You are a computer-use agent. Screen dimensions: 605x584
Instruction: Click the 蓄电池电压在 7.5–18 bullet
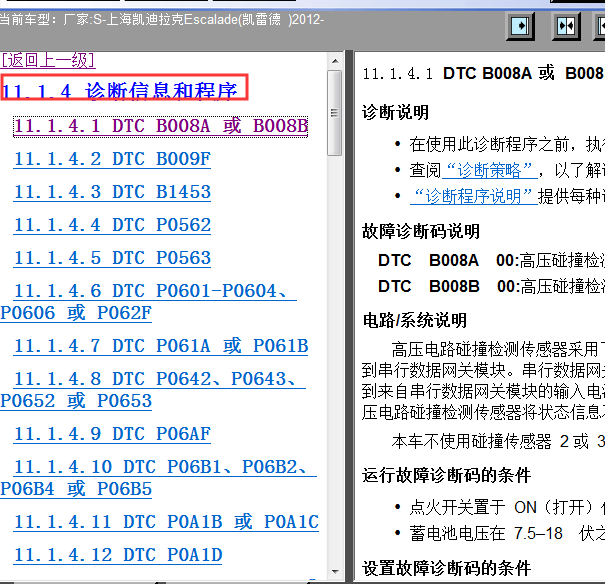[x=507, y=533]
